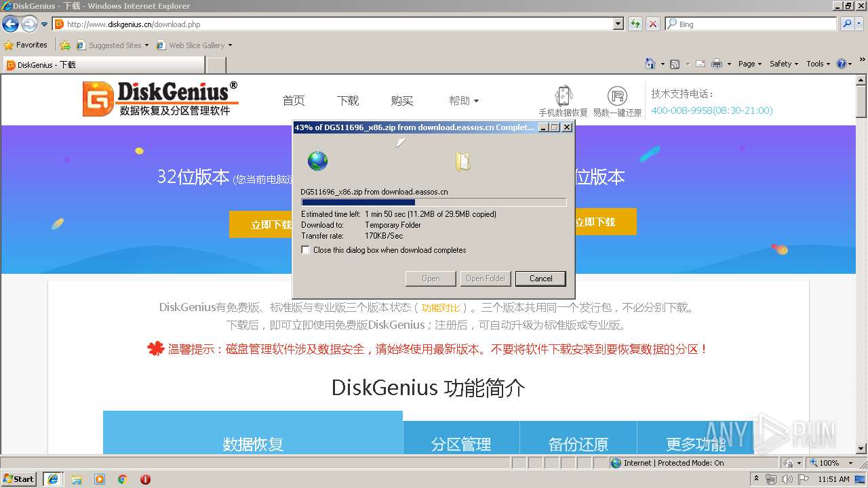
Task: Click 立即下载 button for 32位版本
Action: [261, 224]
